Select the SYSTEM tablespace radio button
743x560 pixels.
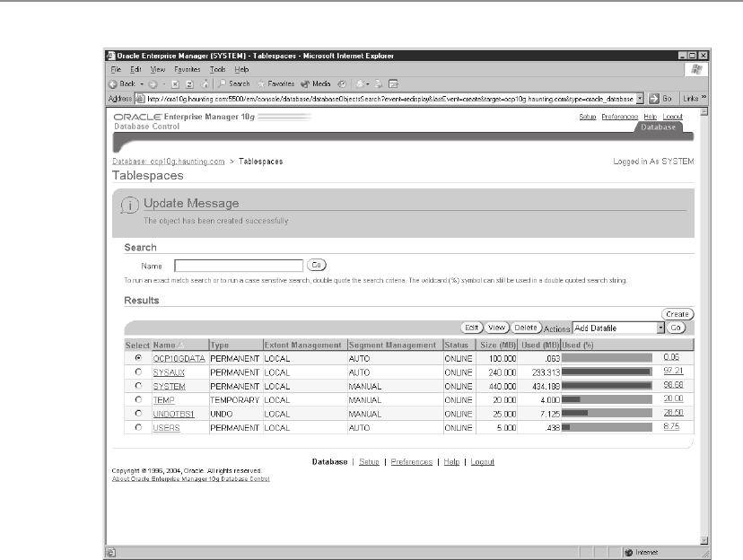138,386
